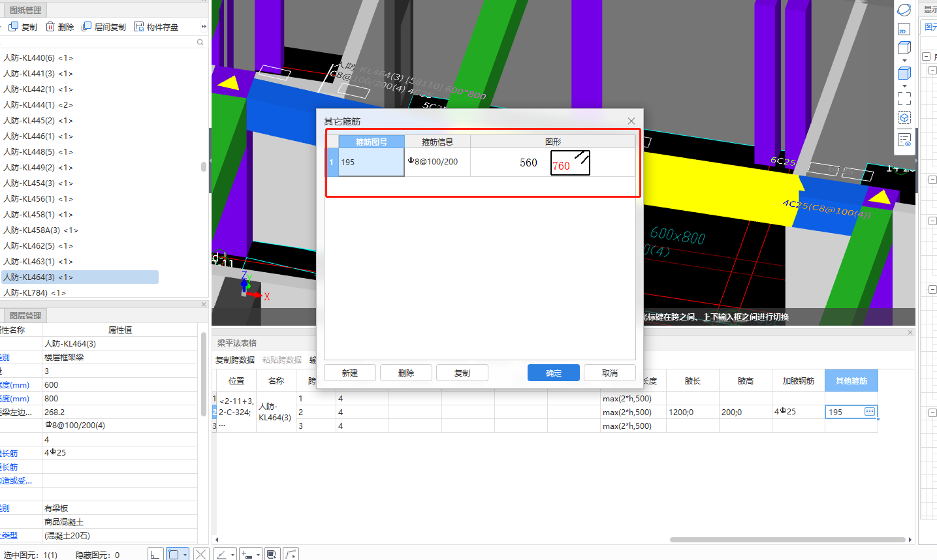Click the ellipsis button in 其他箍筋 cell

click(x=870, y=412)
